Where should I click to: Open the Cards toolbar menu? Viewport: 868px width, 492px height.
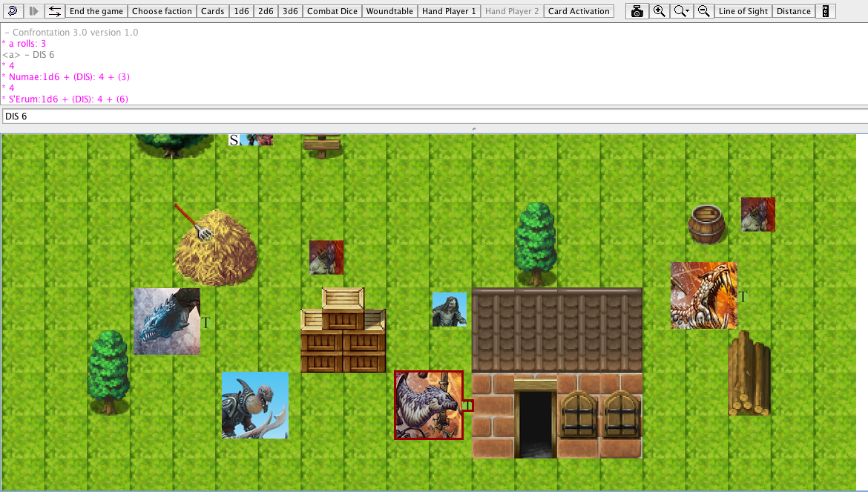(x=213, y=11)
